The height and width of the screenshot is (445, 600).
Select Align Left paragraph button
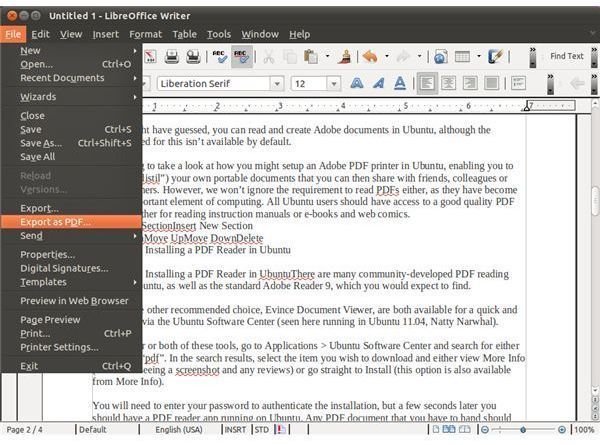[427, 83]
